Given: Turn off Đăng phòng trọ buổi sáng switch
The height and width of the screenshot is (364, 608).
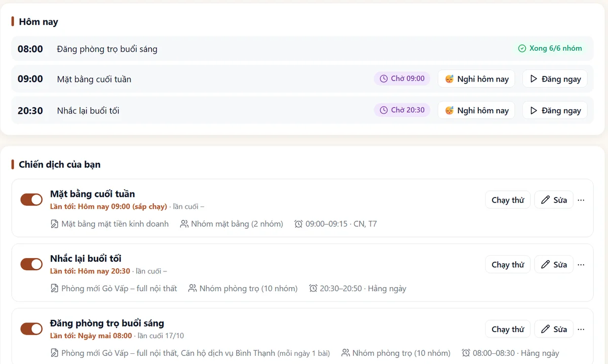Looking at the screenshot, I should click(31, 329).
